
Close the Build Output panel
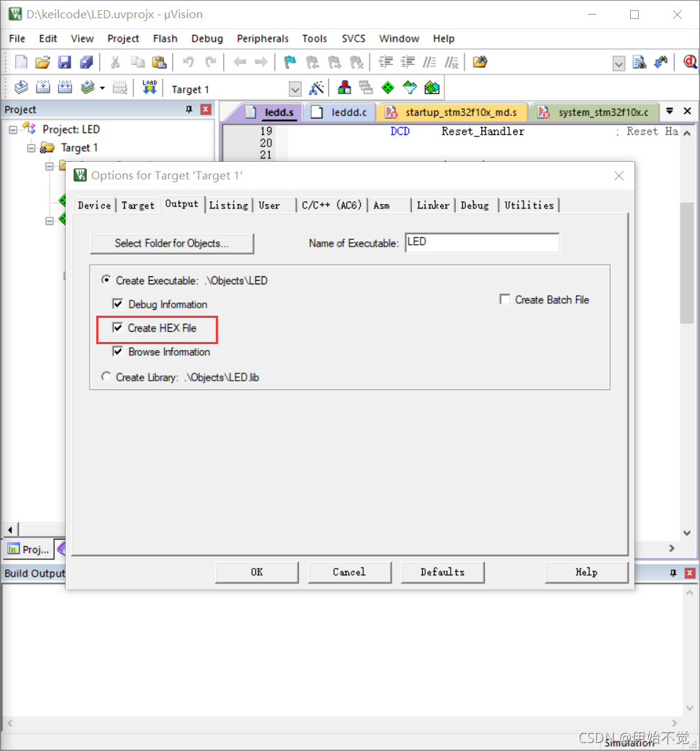point(690,573)
